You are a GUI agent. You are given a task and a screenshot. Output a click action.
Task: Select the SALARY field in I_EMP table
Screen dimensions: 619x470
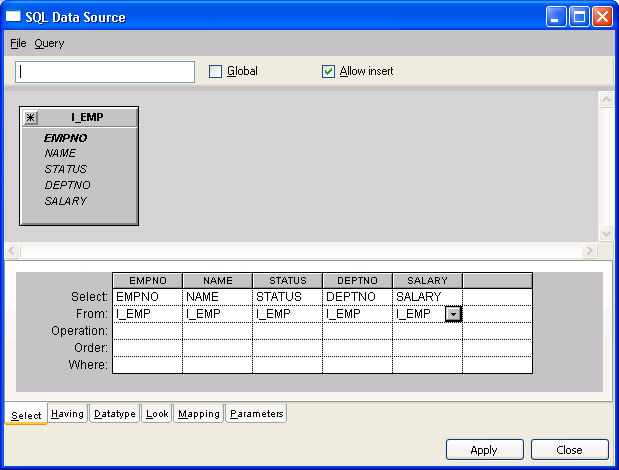tap(66, 201)
